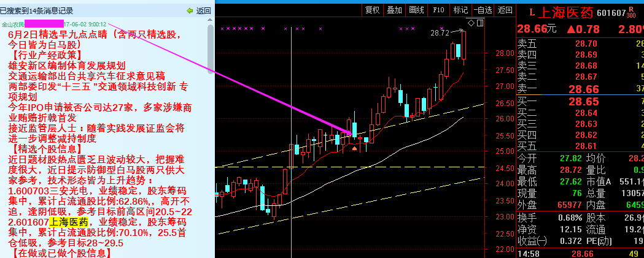
Task: Open the 叠加 overlay option
Action: pyautogui.click(x=395, y=10)
